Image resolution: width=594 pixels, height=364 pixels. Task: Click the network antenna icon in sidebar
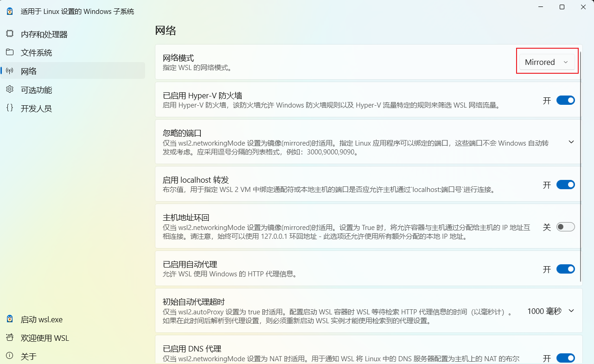(10, 71)
